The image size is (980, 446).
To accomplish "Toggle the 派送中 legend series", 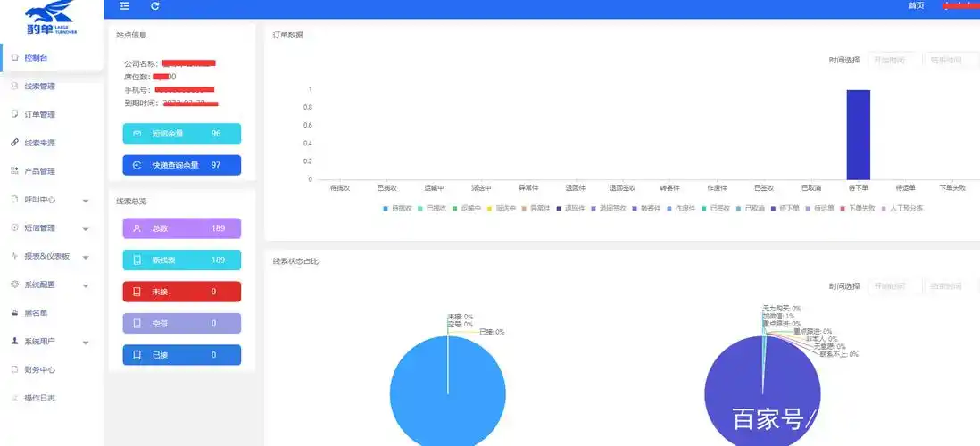I will coord(502,208).
